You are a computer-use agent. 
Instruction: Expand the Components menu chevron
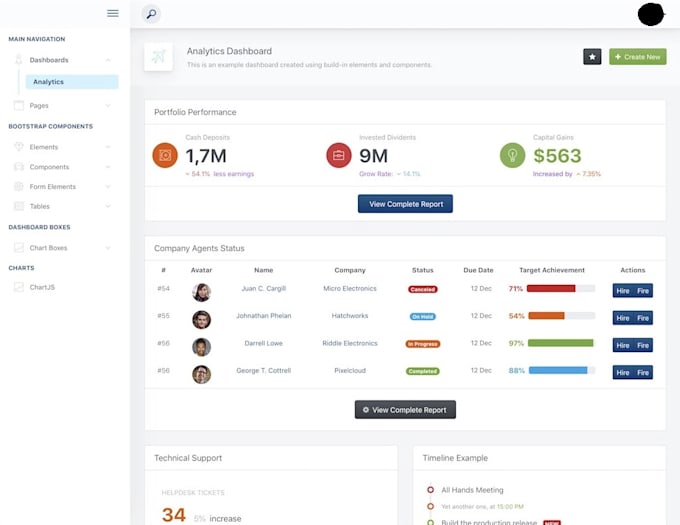108,167
